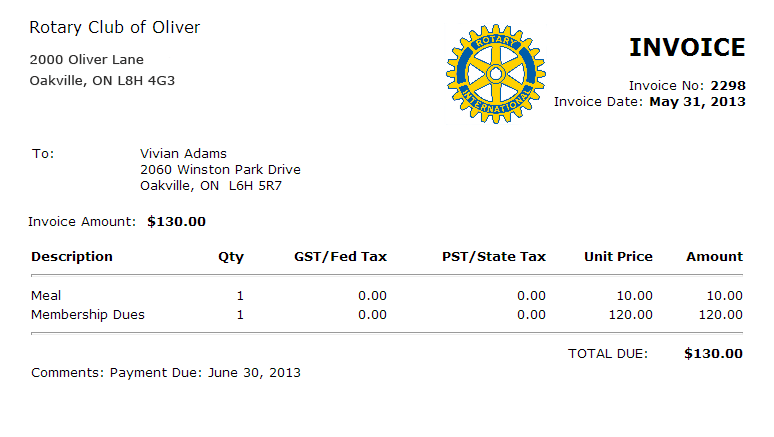This screenshot has height=437, width=774.
Task: Select the invoice number 2298
Action: pos(728,86)
